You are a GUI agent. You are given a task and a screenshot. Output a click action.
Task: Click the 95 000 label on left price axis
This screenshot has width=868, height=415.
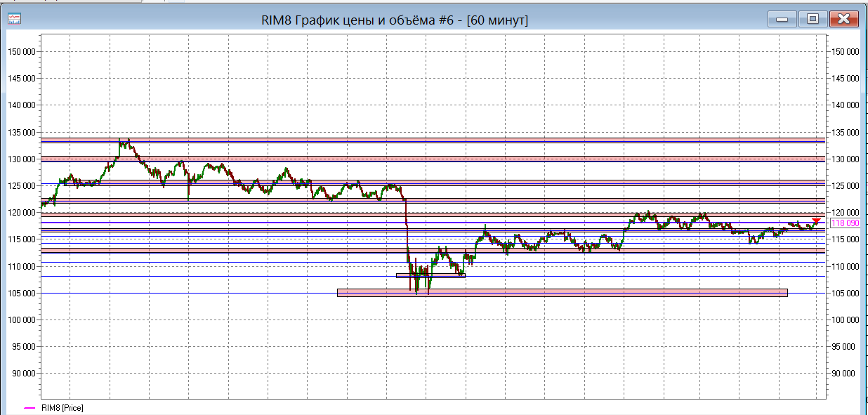point(24,346)
